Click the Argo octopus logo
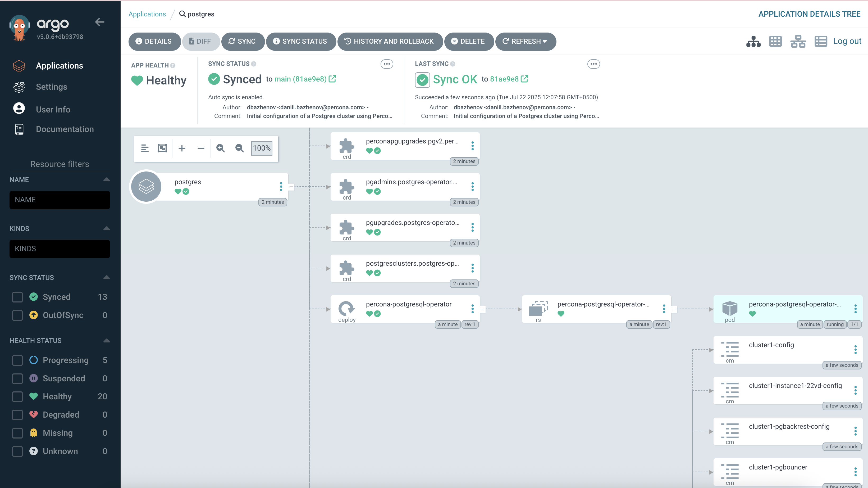868x488 pixels. [19, 28]
